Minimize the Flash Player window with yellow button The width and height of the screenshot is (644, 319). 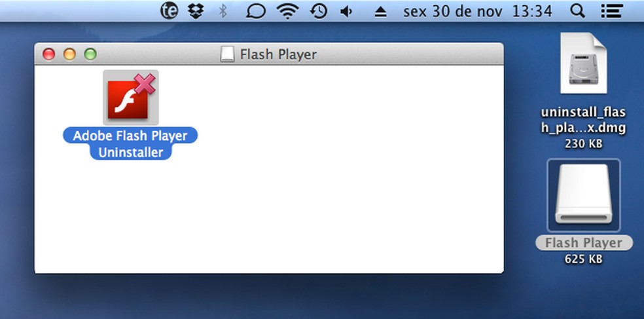click(x=69, y=54)
